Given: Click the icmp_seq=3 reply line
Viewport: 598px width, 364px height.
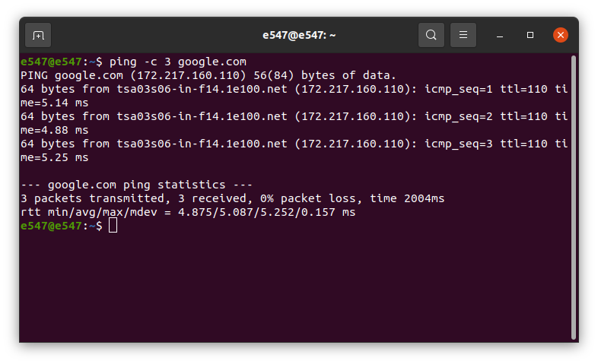Looking at the screenshot, I should click(294, 144).
